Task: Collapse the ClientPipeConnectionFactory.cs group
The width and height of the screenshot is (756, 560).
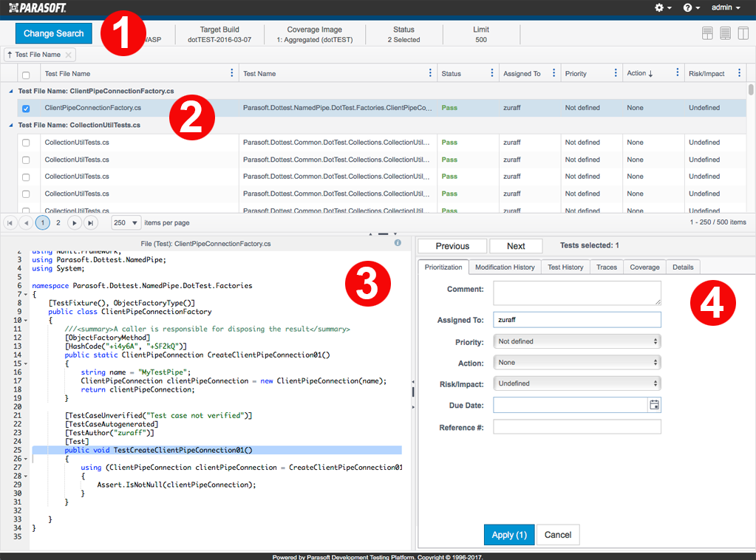Action: tap(10, 91)
